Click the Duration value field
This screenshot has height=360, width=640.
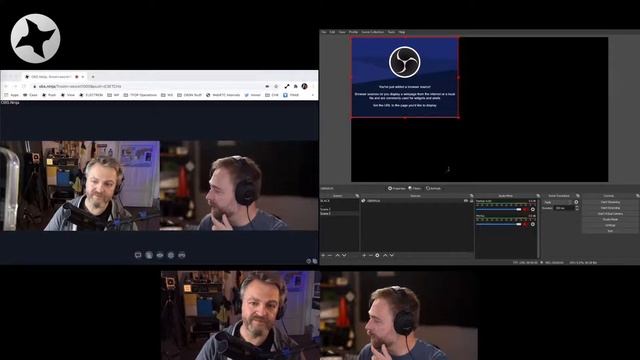click(564, 208)
